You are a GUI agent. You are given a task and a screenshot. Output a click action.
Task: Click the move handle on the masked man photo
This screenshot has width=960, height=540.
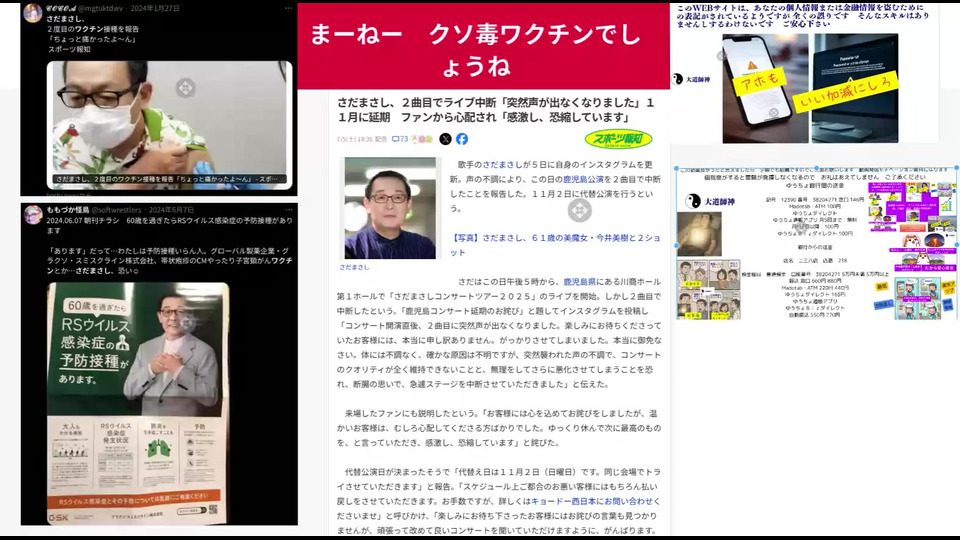[x=185, y=88]
